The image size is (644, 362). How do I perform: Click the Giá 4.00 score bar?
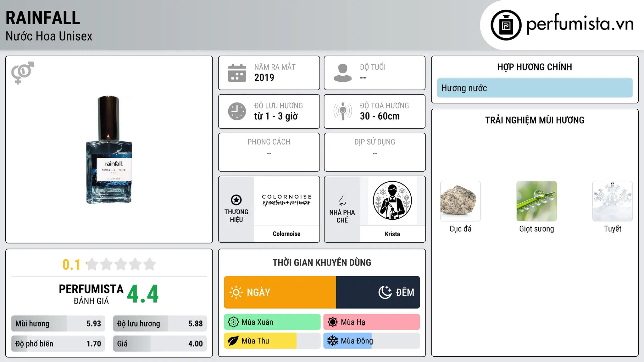[x=160, y=344]
